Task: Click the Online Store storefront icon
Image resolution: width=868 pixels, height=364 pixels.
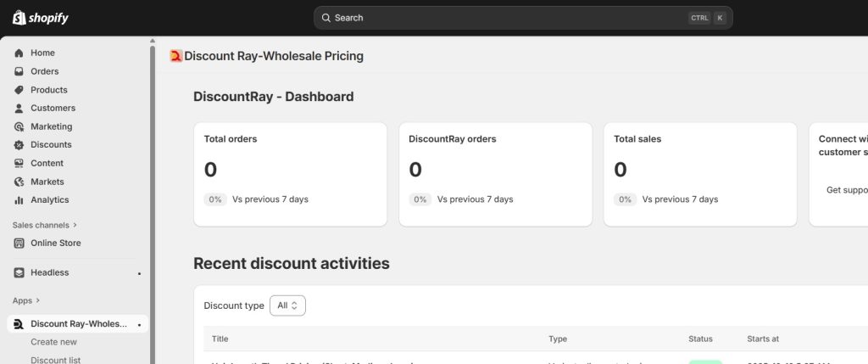Action: tap(19, 244)
